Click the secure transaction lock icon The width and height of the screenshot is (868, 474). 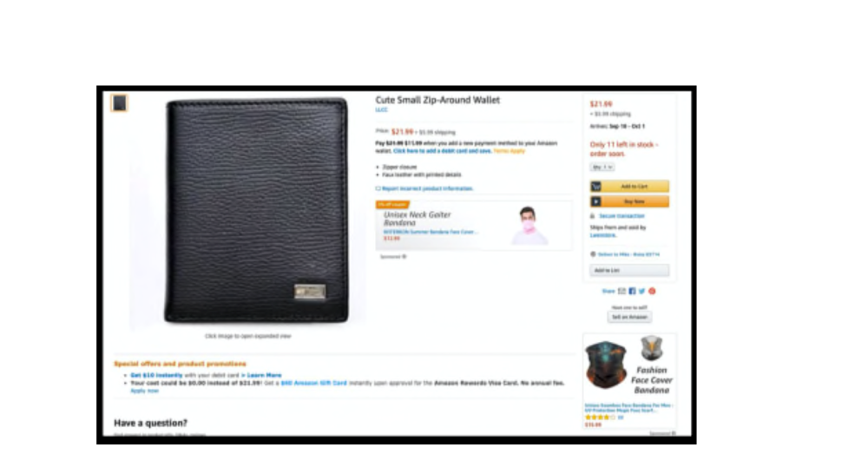click(592, 216)
